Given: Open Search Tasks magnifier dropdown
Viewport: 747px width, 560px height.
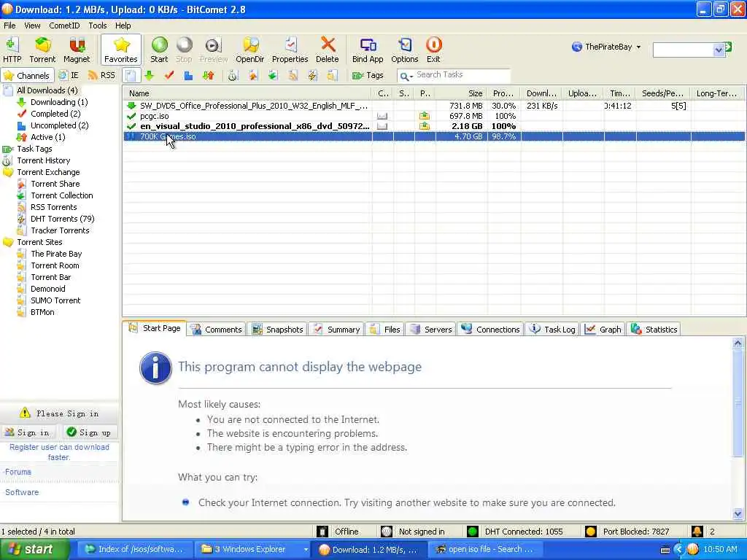Looking at the screenshot, I should (406, 76).
